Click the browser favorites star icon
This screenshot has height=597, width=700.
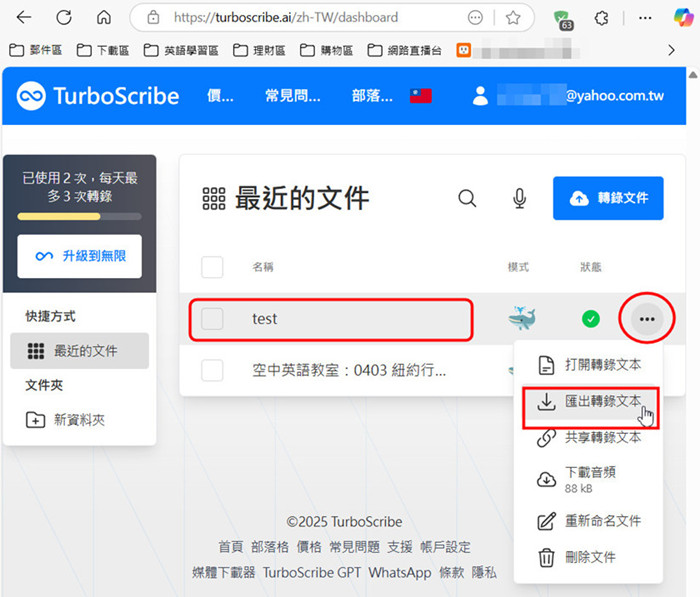click(513, 18)
